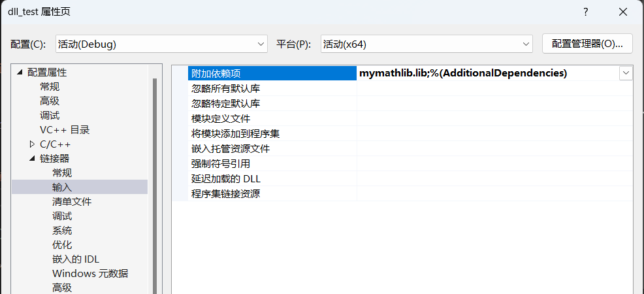The width and height of the screenshot is (644, 294).
Task: Open the 配置(C) dropdown showing 活动(Debug)
Action: 161,44
